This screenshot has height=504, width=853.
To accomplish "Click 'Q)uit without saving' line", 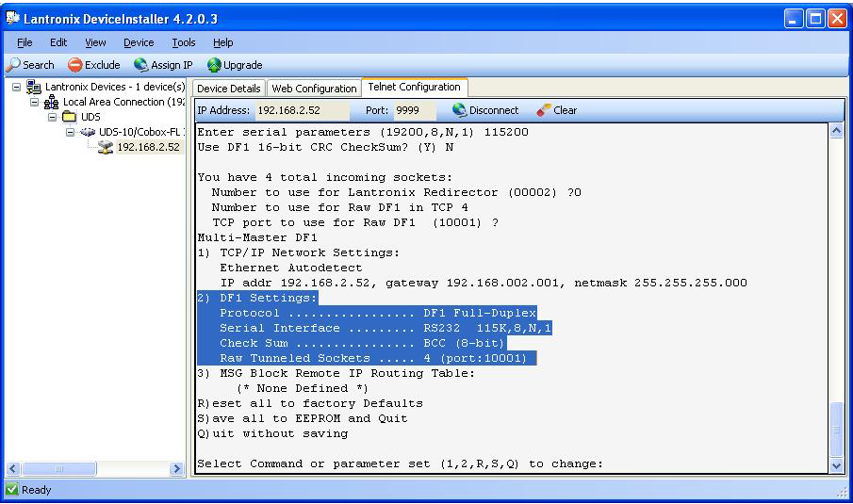I will click(272, 434).
